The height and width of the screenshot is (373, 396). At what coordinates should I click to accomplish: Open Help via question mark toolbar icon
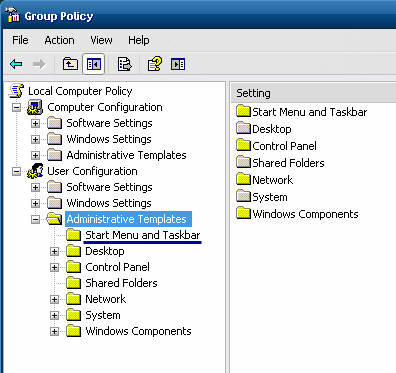click(154, 64)
